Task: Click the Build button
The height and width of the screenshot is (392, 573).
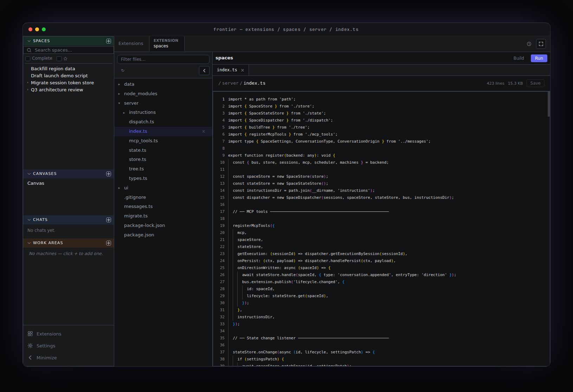Action: [x=519, y=58]
